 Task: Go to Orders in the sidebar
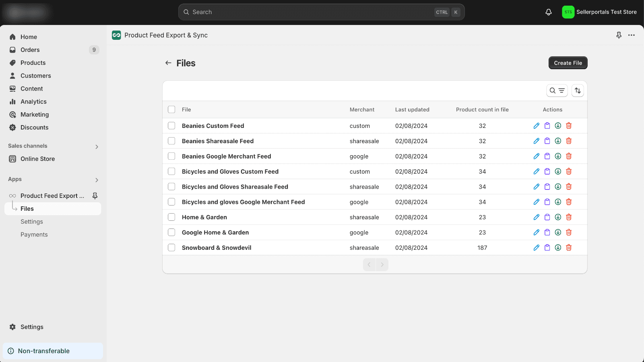pos(30,50)
